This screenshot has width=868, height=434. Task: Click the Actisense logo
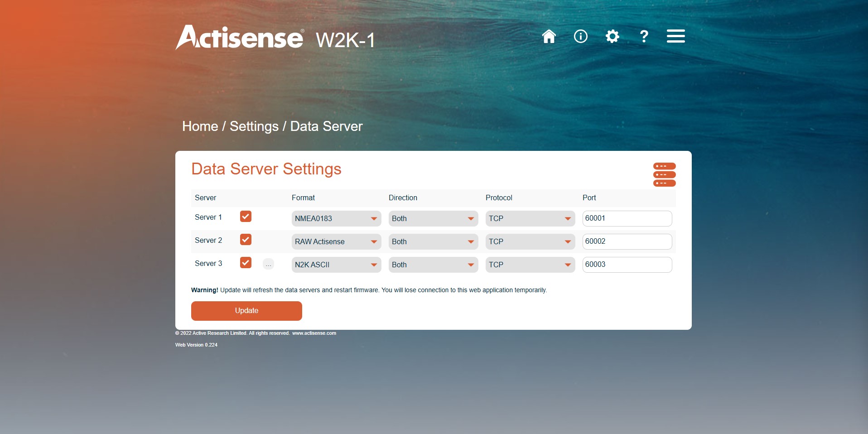tap(240, 38)
